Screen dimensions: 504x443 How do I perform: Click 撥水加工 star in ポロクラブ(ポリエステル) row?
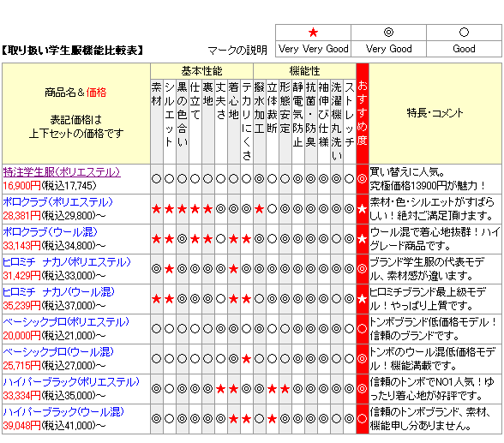coord(260,209)
